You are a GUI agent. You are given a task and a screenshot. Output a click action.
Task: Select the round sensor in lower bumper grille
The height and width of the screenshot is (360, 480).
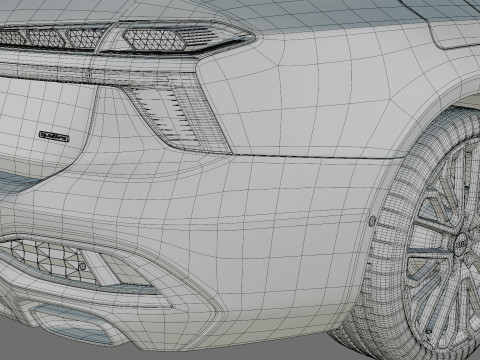pos(82,266)
